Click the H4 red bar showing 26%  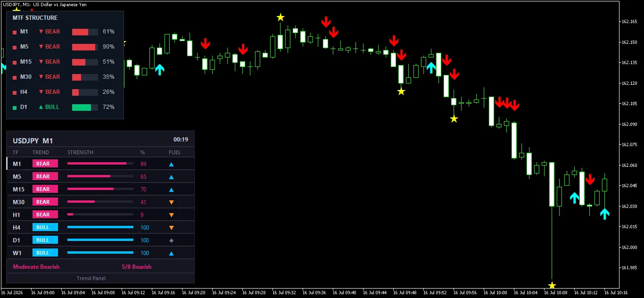[85, 92]
